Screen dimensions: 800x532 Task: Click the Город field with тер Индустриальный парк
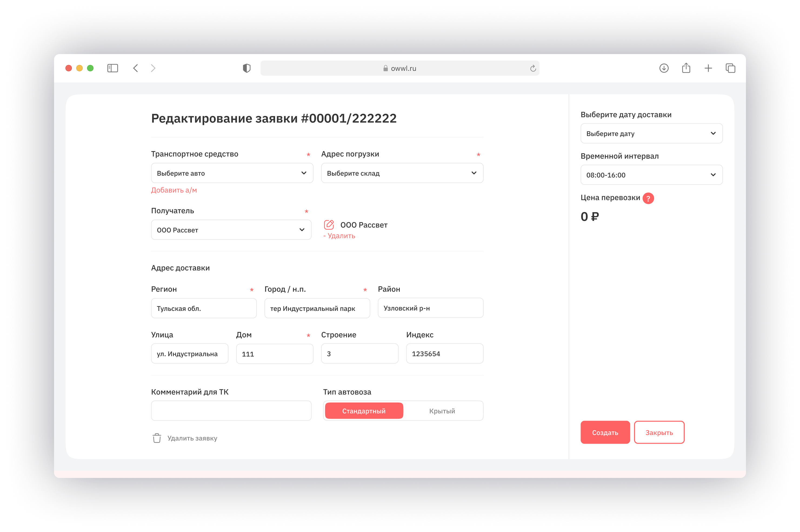[x=317, y=308]
